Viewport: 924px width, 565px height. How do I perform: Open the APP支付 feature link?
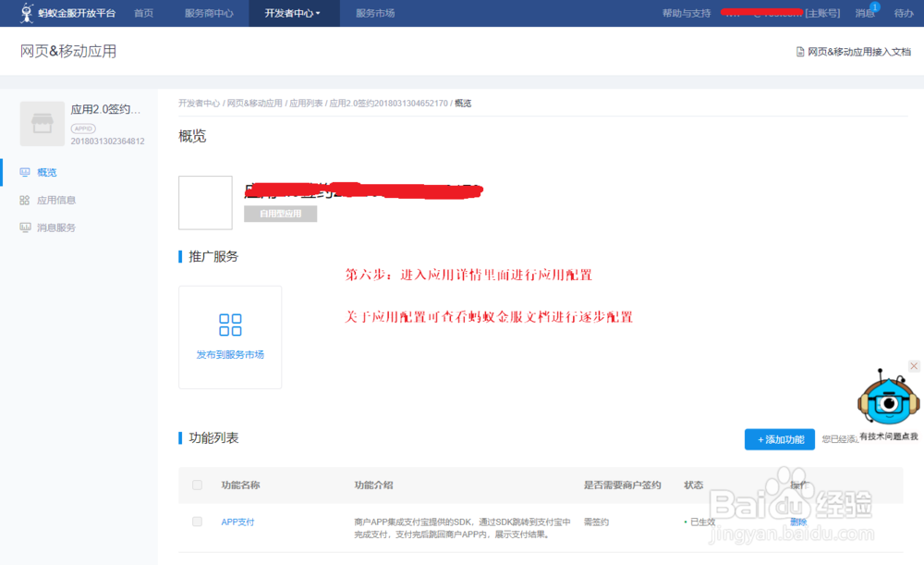[x=237, y=522]
